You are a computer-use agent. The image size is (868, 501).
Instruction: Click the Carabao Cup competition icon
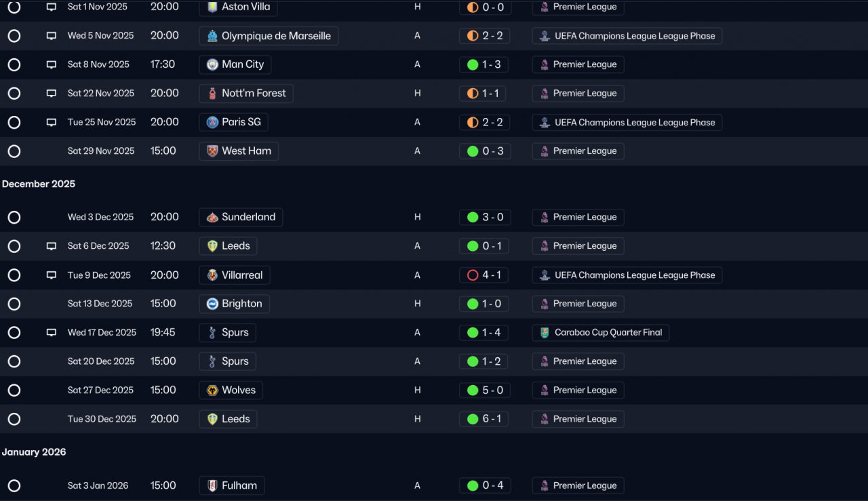[x=545, y=333]
